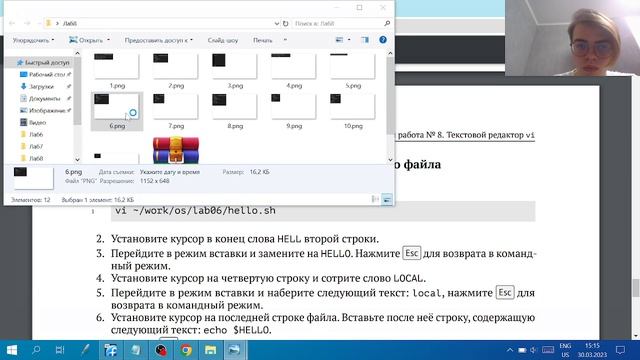
Task: Open the Предоставить доступ к menu
Action: (x=158, y=40)
